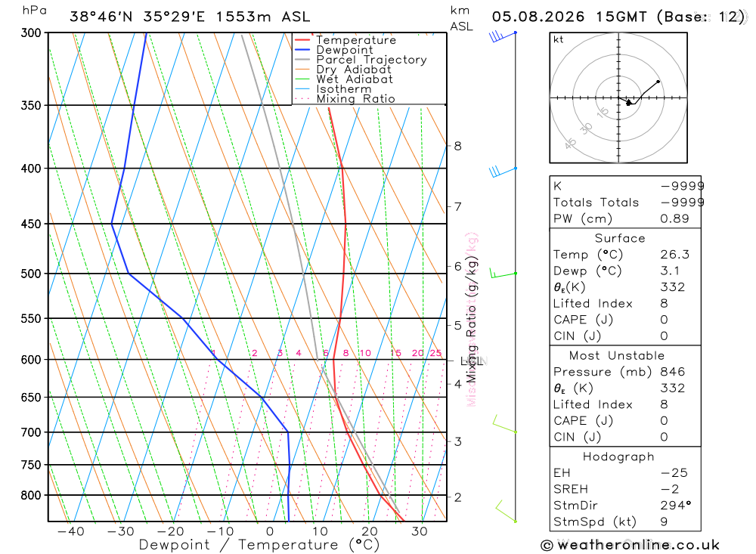
Task: Click the wind barb at 700 hPa
Action: [505, 424]
